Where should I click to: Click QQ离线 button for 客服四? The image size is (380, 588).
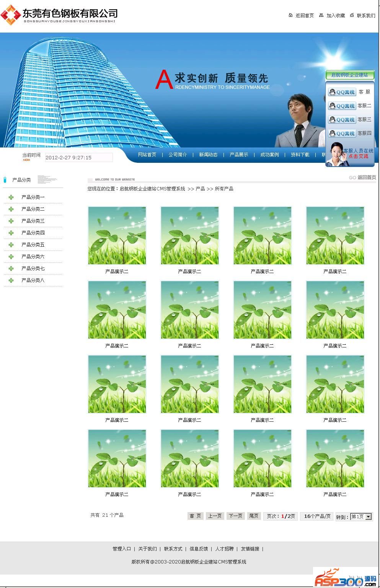342,133
